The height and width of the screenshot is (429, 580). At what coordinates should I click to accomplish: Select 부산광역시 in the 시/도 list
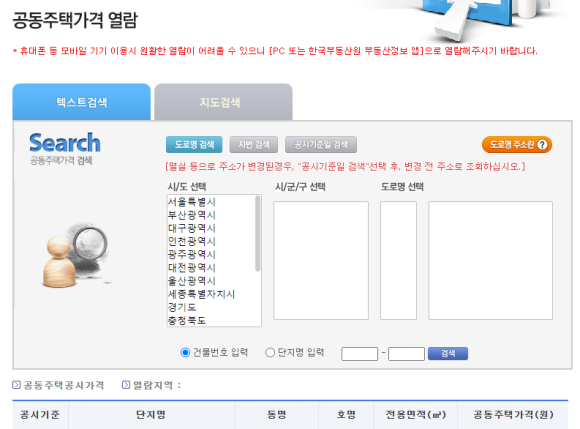tap(192, 215)
